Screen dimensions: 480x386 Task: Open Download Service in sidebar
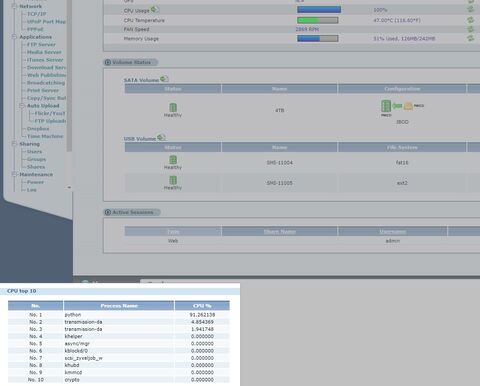pyautogui.click(x=46, y=68)
